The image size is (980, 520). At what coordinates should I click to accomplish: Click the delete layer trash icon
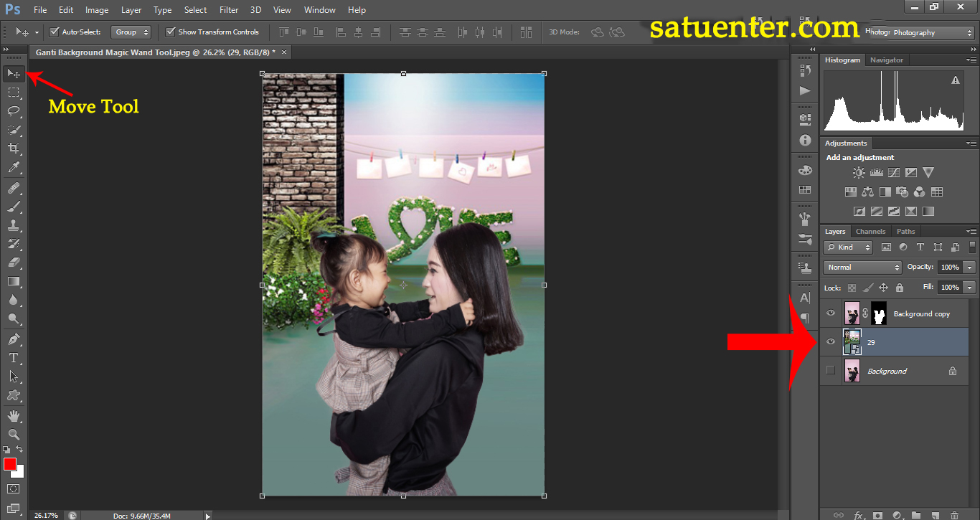click(953, 514)
